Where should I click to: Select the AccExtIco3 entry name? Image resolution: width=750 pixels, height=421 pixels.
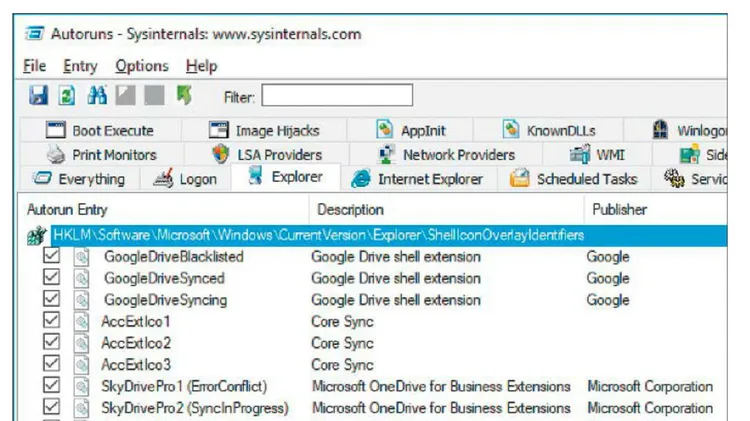[x=136, y=365]
